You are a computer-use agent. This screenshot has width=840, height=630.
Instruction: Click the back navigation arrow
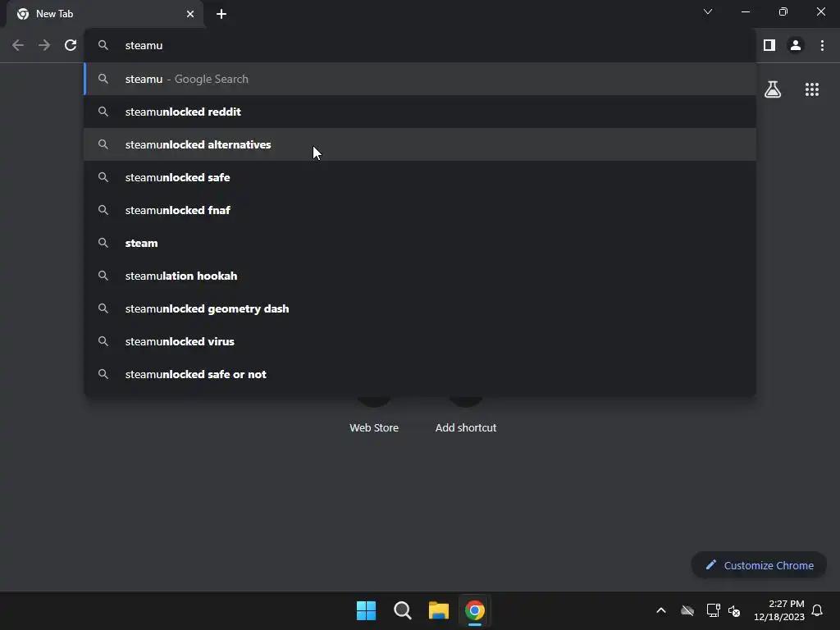(x=18, y=46)
